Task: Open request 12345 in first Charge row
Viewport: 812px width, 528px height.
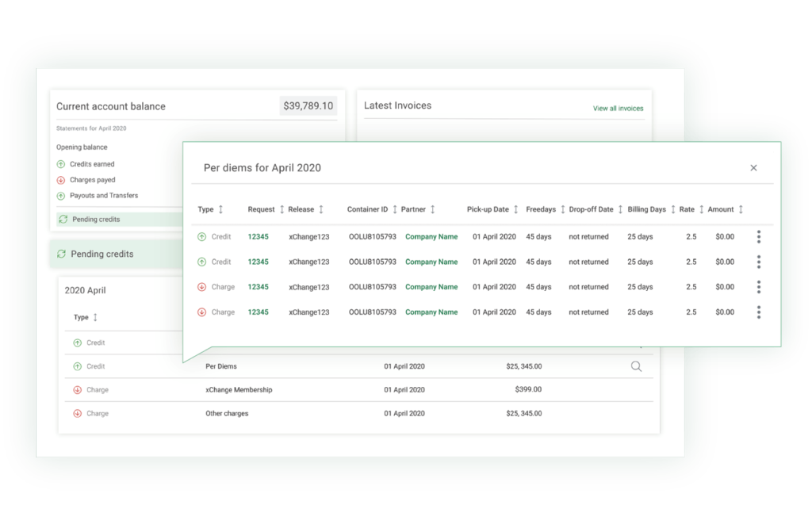Action: (x=258, y=287)
